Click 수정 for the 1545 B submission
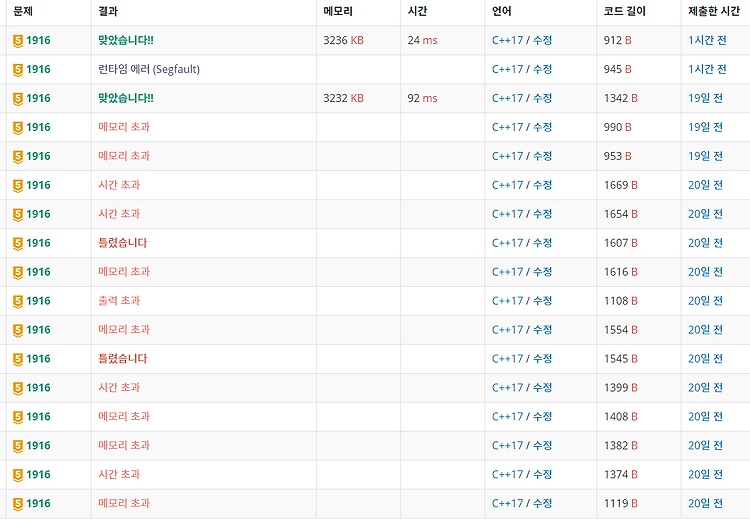The width and height of the screenshot is (750, 525). click(542, 359)
